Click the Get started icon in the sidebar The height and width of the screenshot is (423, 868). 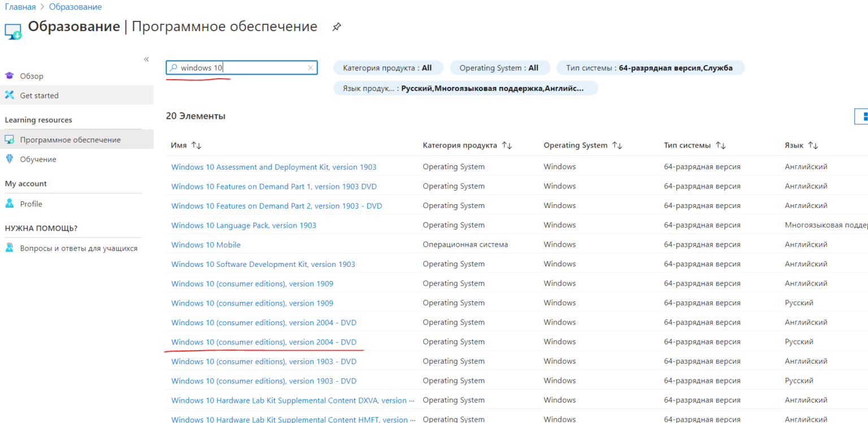(9, 95)
